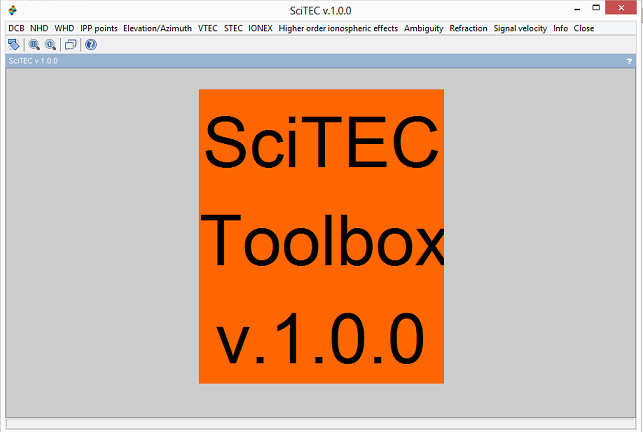Click the status bar field at window bottom

tap(321, 423)
